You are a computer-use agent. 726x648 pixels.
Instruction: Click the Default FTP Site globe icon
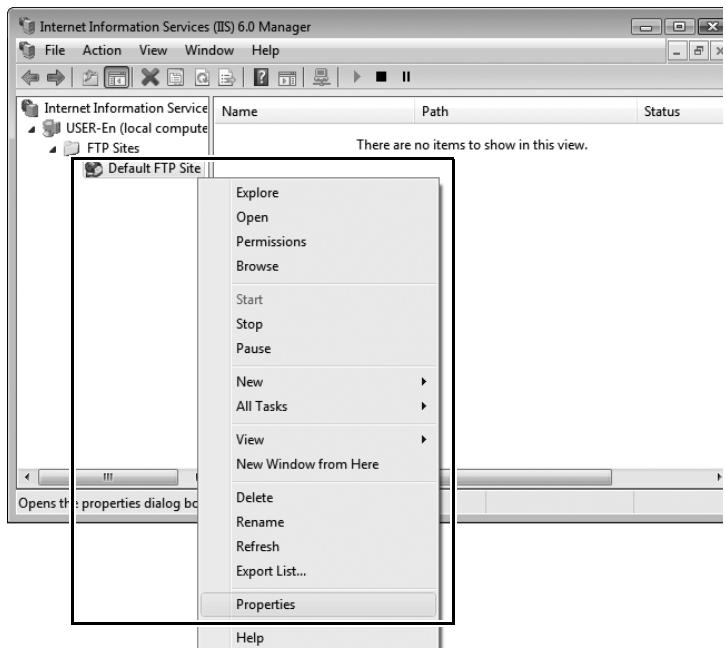(x=94, y=169)
